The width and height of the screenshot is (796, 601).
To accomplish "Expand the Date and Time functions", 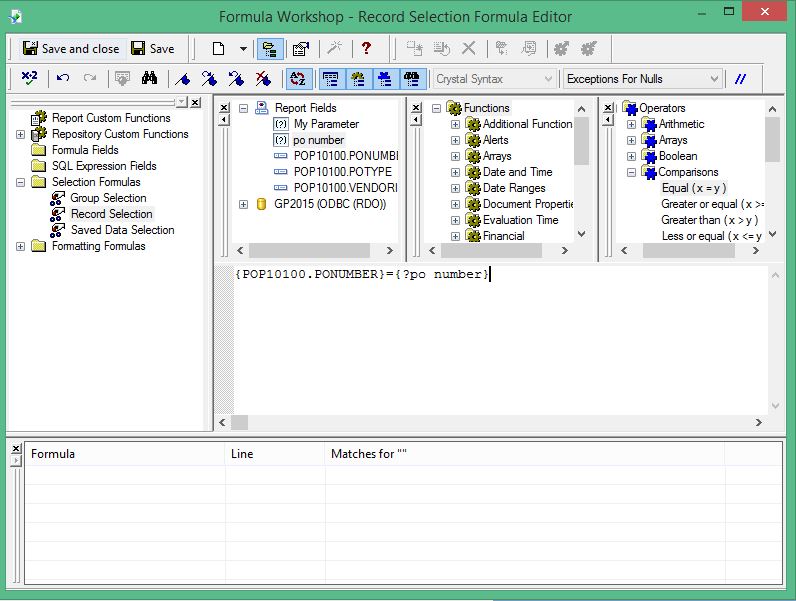I will coord(455,173).
